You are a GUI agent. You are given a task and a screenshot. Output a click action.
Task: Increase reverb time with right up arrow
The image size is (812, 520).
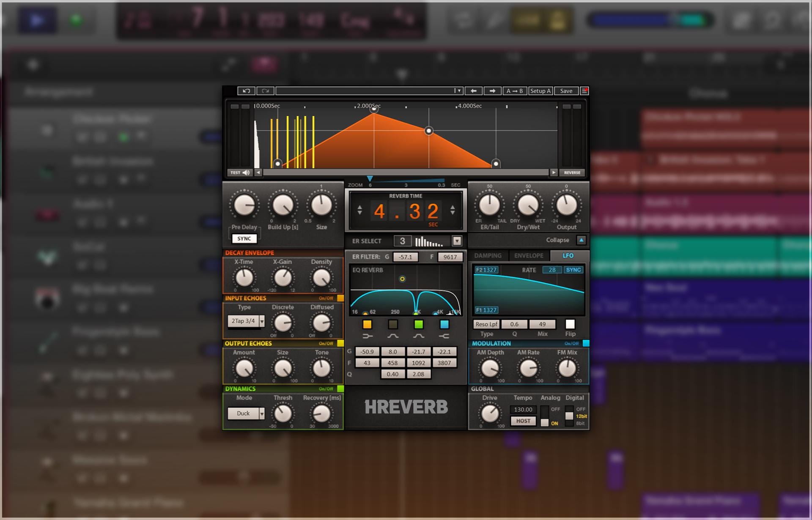(453, 207)
